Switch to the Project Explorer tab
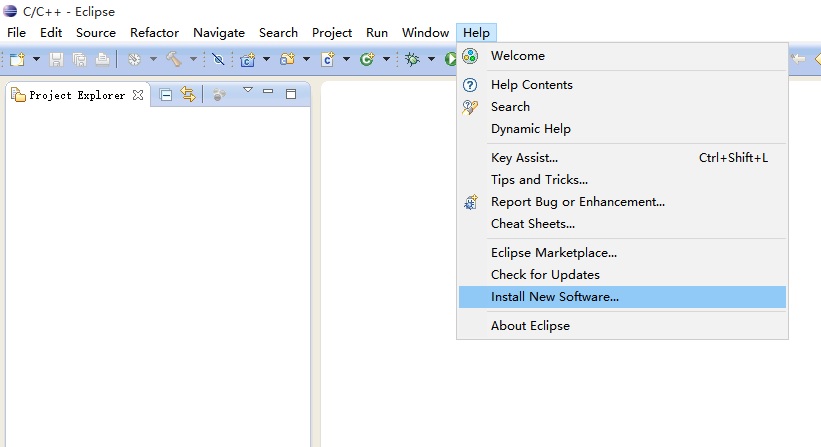This screenshot has height=447, width=821. (77, 95)
